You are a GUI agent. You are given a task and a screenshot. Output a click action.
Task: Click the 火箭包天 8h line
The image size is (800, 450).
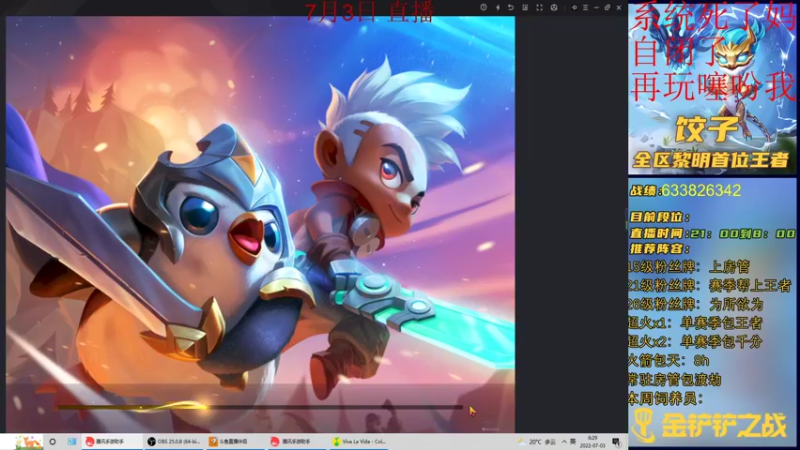click(669, 361)
